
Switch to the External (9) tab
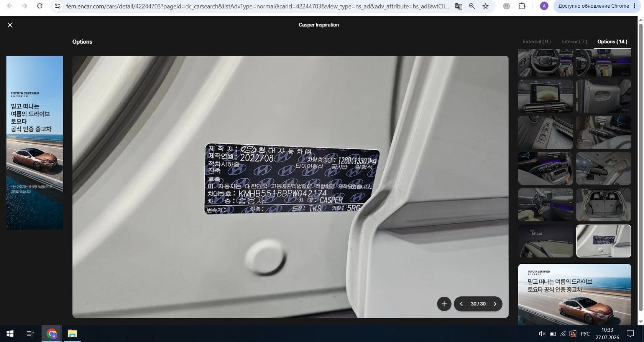tap(537, 41)
